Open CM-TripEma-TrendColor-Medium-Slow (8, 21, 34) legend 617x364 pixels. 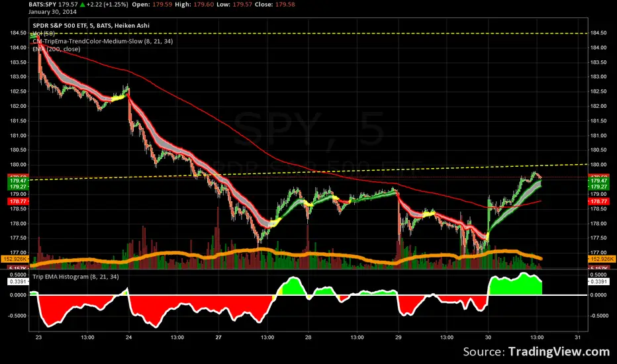[x=103, y=41]
